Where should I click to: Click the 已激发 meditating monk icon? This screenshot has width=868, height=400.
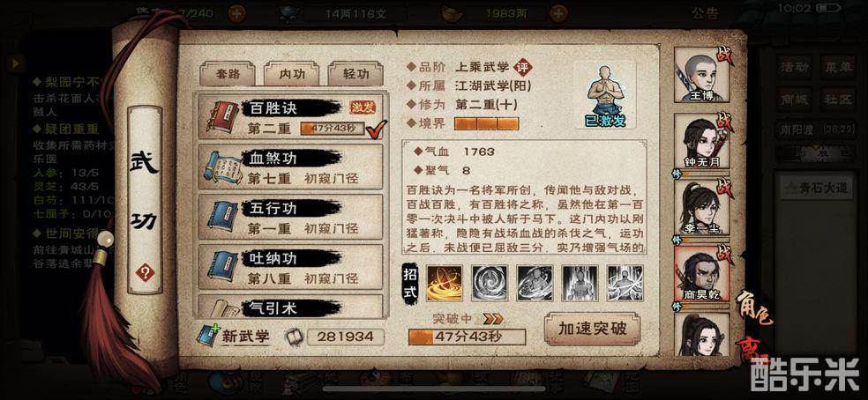(x=605, y=94)
